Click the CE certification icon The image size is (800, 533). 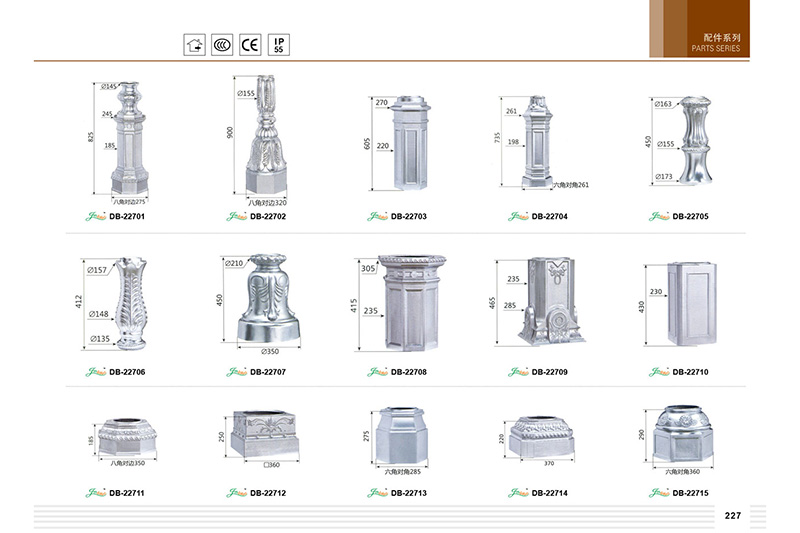(251, 45)
